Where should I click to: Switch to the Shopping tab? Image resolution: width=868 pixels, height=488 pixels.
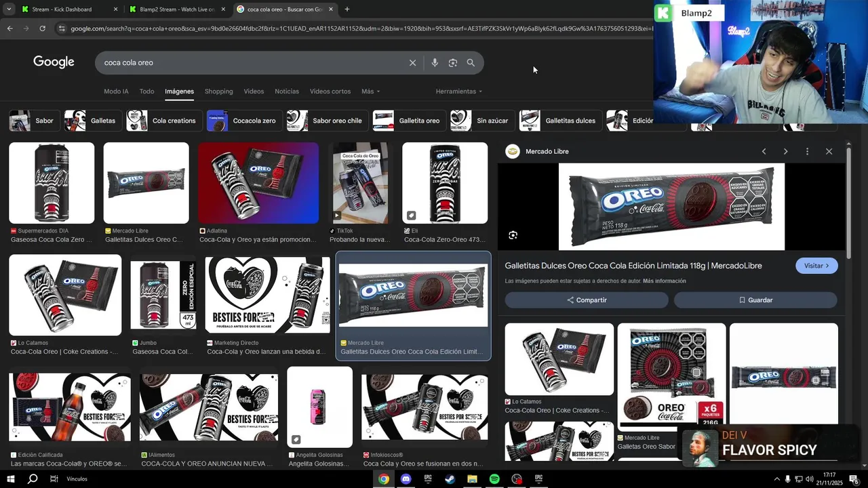218,91
